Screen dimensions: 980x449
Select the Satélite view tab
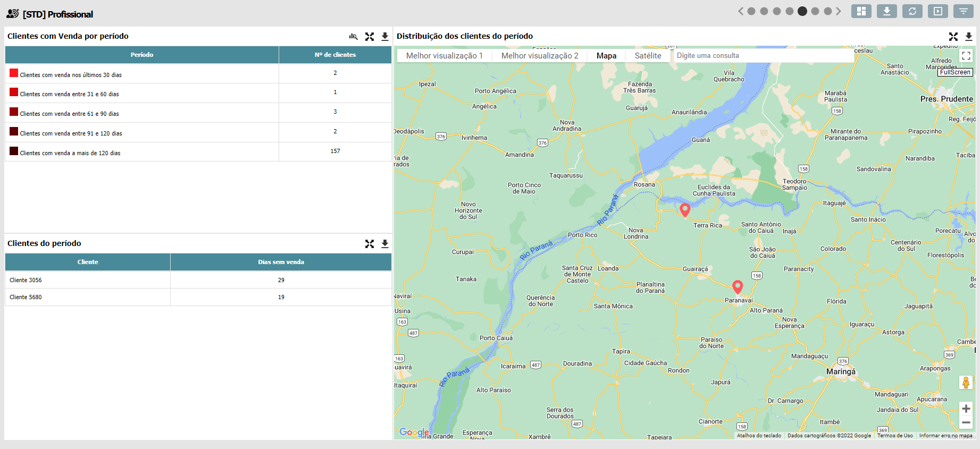(x=648, y=56)
